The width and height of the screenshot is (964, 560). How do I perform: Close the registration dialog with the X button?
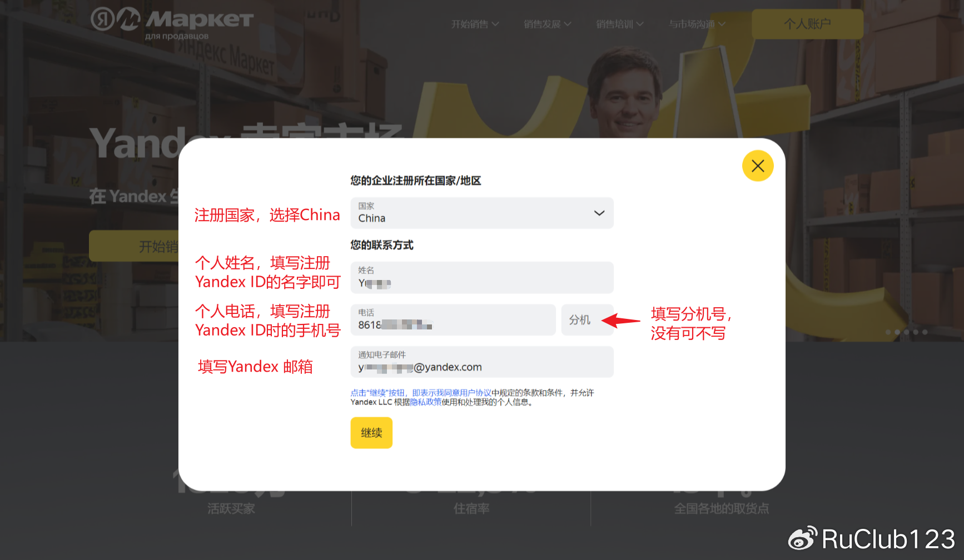tap(758, 166)
